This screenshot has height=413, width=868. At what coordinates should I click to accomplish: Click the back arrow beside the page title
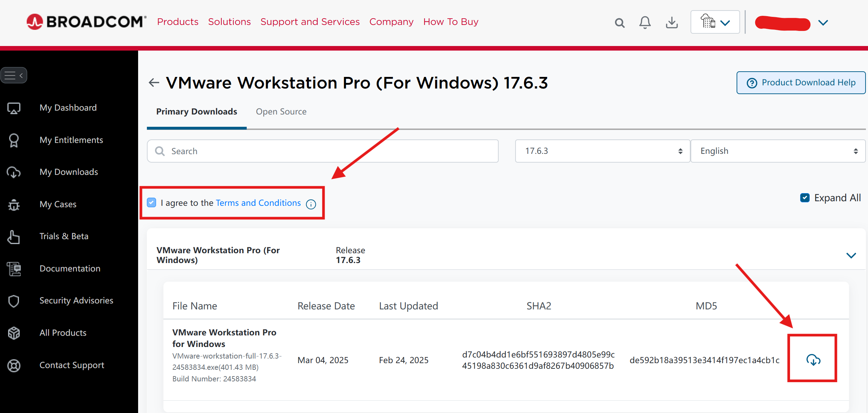tap(154, 83)
